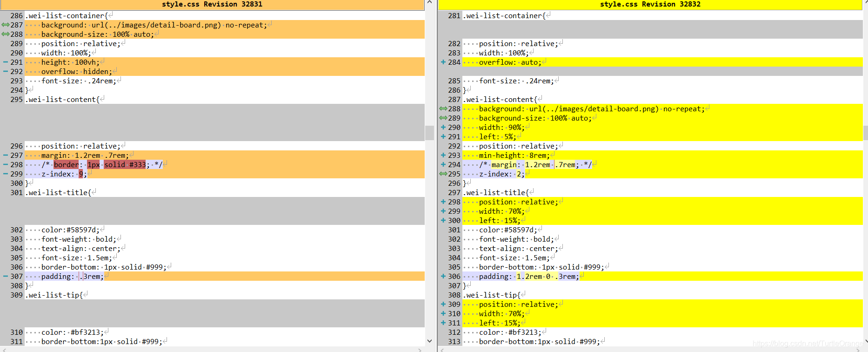Click the left pane's vertical scrollbar thumb
The height and width of the screenshot is (352, 868).
coord(429,133)
